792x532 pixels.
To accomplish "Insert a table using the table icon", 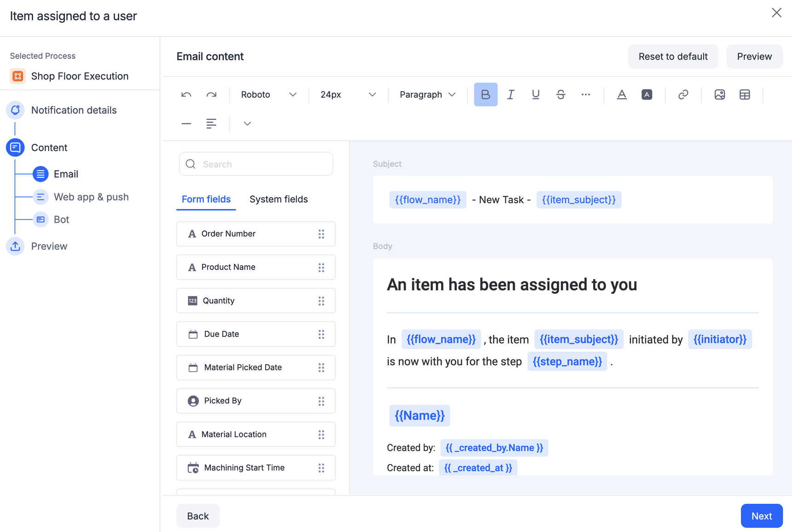I will point(745,95).
